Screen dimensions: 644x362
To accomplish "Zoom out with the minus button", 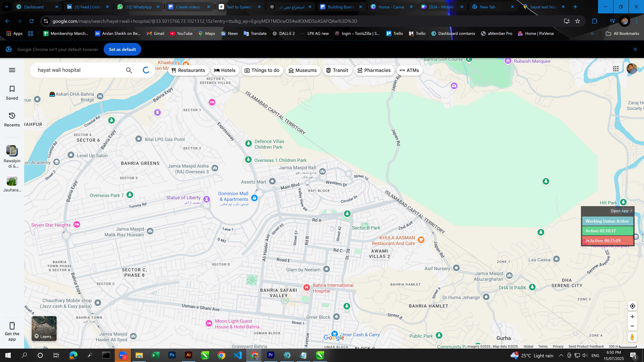I will (632, 326).
